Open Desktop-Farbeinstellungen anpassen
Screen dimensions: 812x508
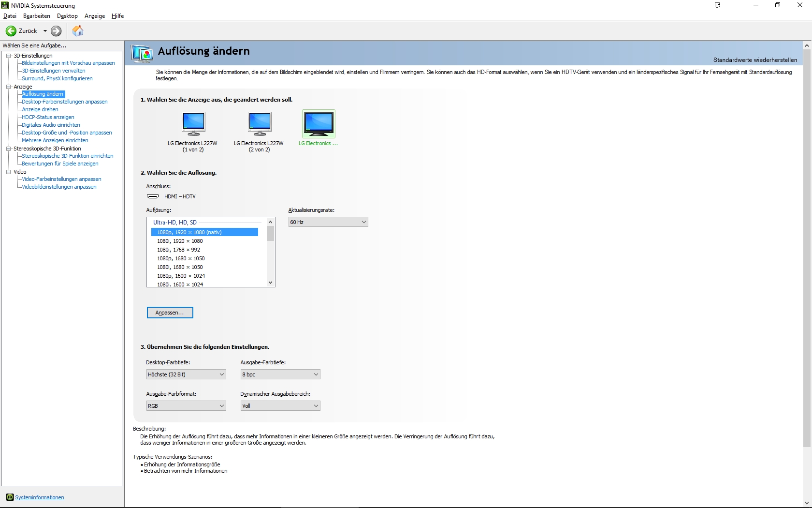point(65,102)
